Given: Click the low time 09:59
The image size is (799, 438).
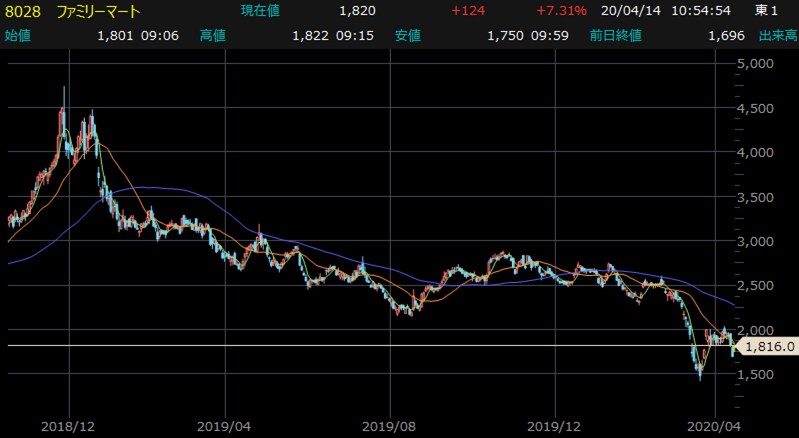Looking at the screenshot, I should (x=549, y=36).
